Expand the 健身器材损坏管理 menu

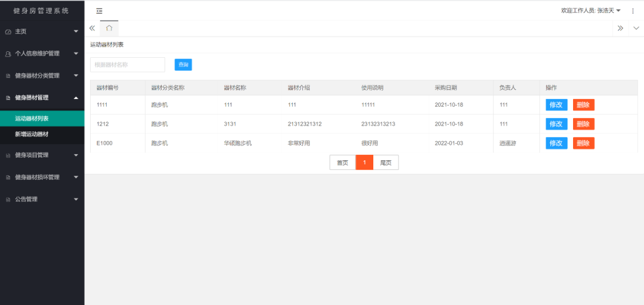tap(42, 177)
